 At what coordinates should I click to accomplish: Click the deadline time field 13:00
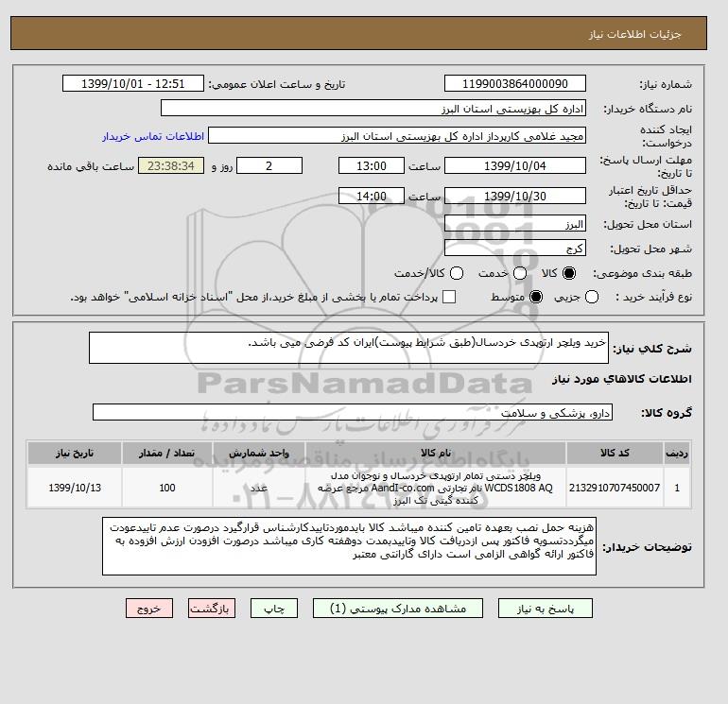tap(372, 165)
